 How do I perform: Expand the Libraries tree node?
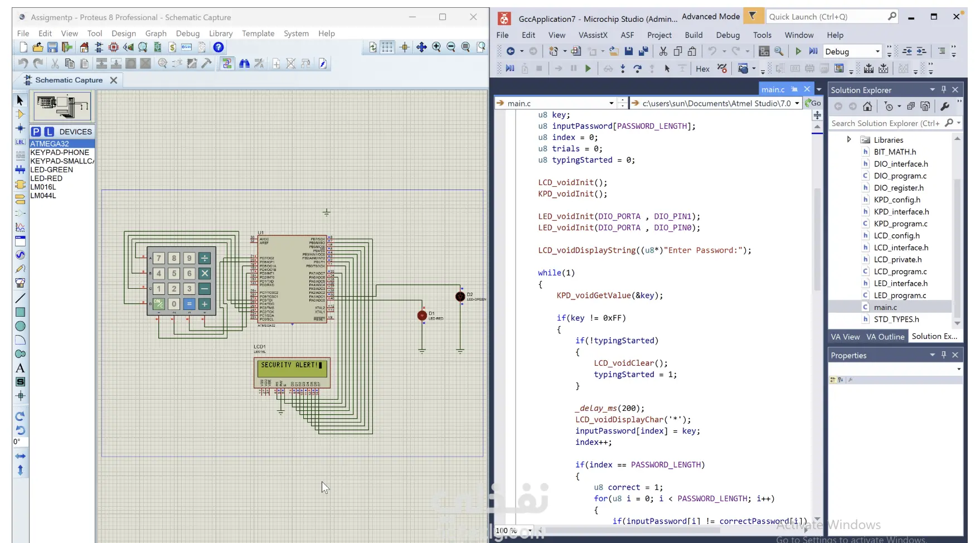[848, 139]
